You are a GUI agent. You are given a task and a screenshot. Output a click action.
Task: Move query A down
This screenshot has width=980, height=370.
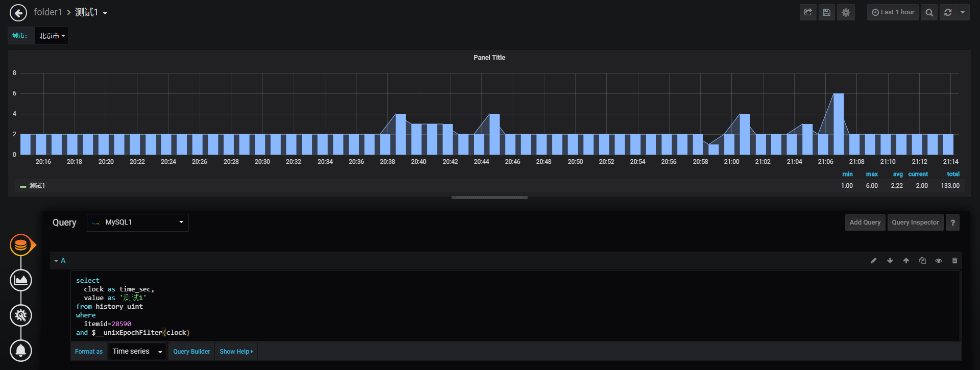coord(890,261)
